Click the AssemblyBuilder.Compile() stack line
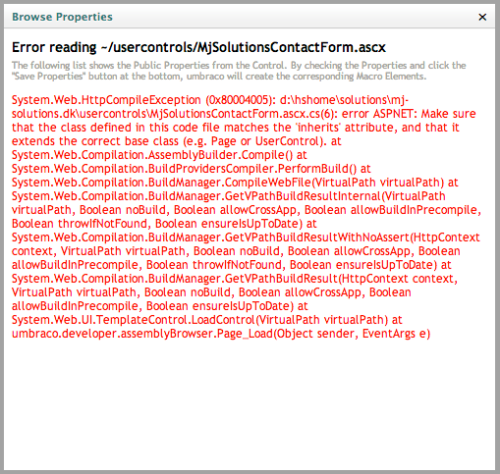The width and height of the screenshot is (500, 474). [159, 155]
